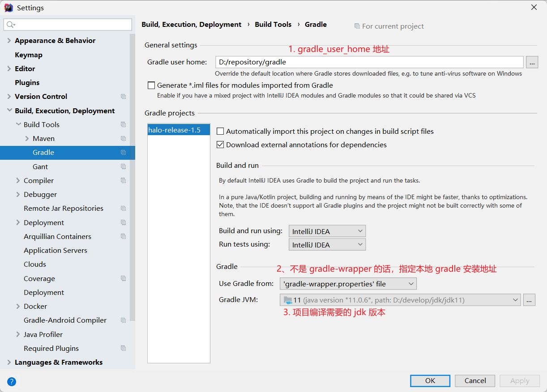Click the project-level icon beside Version Control
Screen dimensions: 547x392
point(123,97)
